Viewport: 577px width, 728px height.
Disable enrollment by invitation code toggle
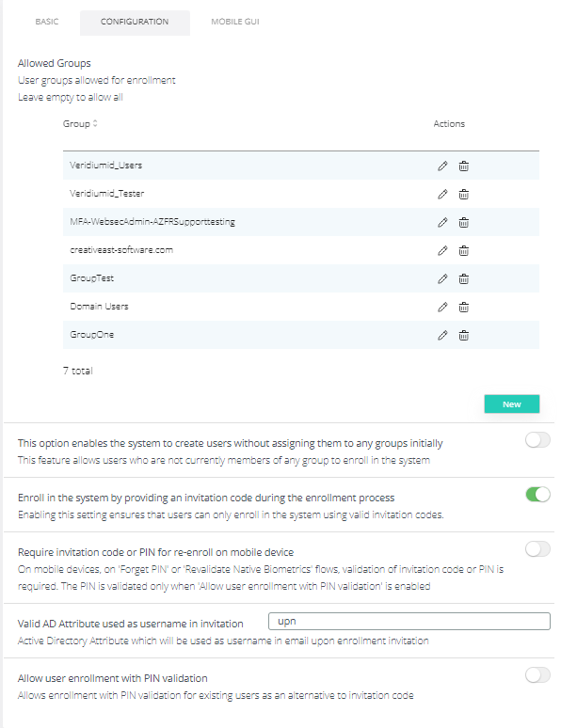click(x=537, y=495)
